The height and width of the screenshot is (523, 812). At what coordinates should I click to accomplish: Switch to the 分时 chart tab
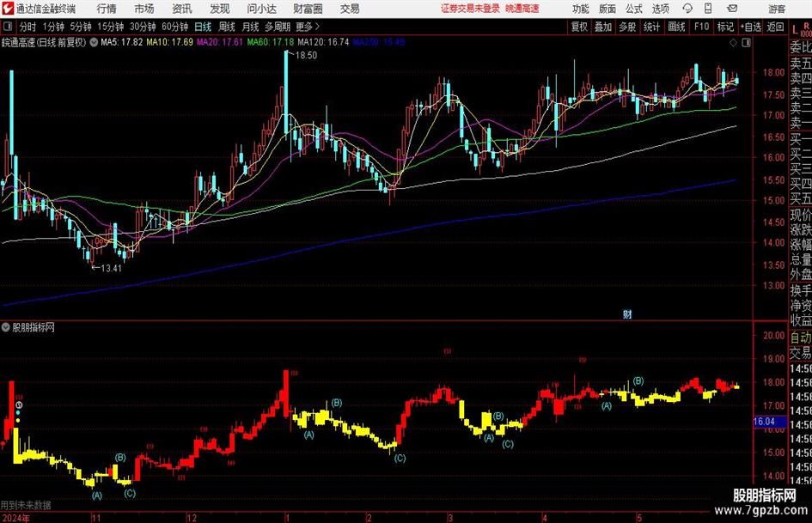pyautogui.click(x=27, y=27)
